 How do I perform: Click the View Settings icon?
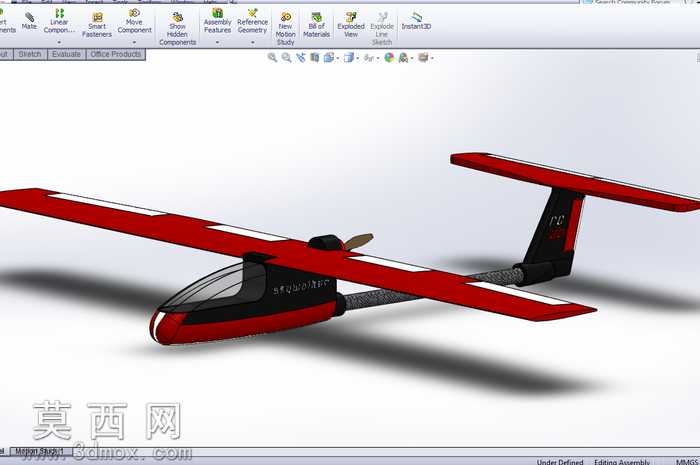tap(423, 57)
